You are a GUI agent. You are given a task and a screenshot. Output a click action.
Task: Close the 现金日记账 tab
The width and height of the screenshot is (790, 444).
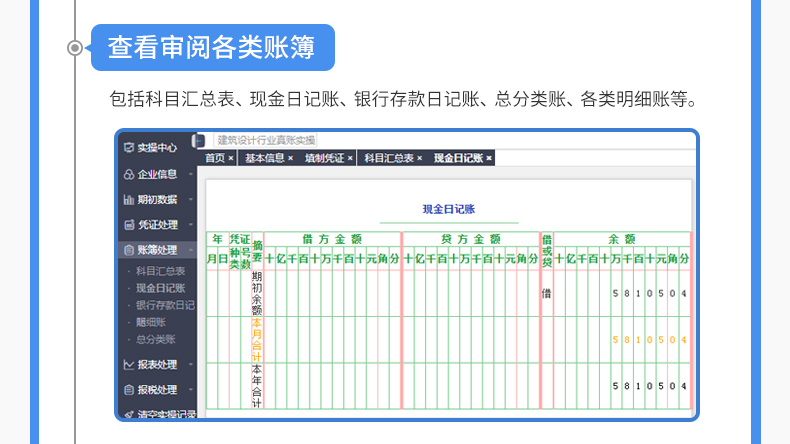click(x=489, y=159)
